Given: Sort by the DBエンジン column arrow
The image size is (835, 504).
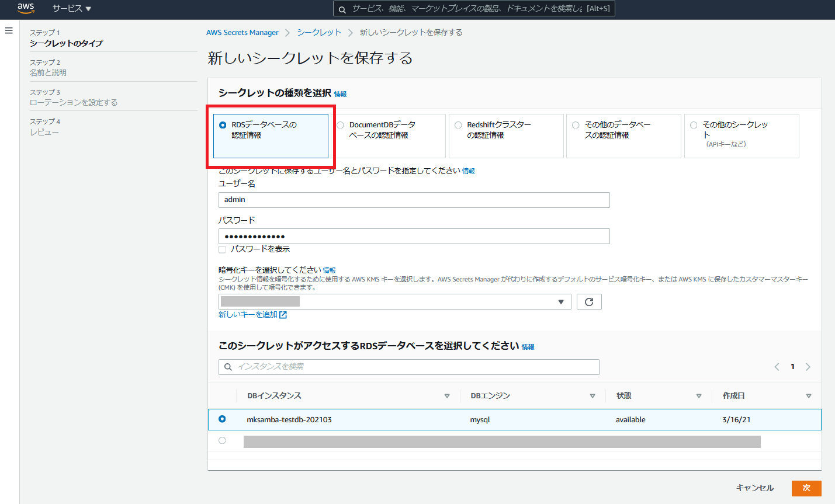Looking at the screenshot, I should 593,396.
